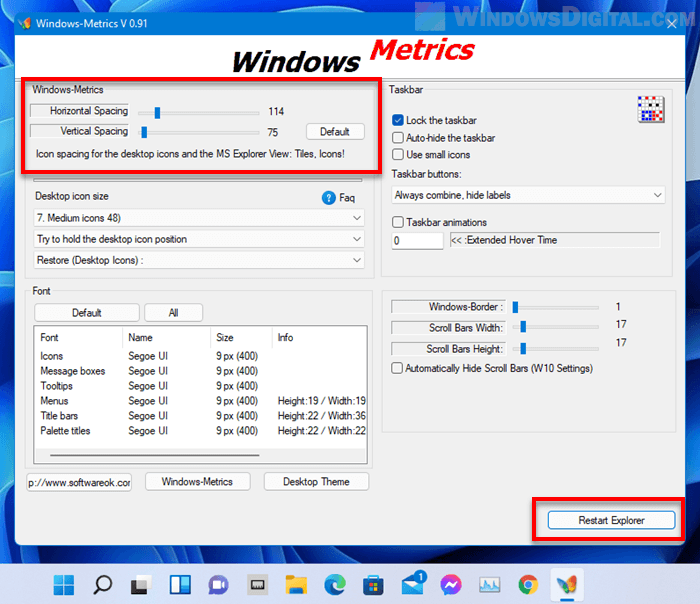The width and height of the screenshot is (700, 604).
Task: Select the Menus font row
Action: tap(201, 401)
